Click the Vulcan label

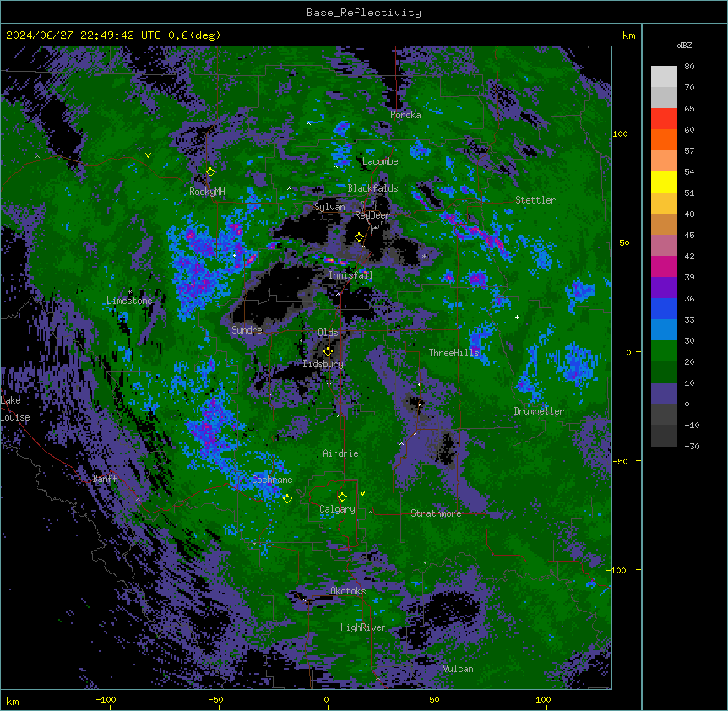[458, 669]
